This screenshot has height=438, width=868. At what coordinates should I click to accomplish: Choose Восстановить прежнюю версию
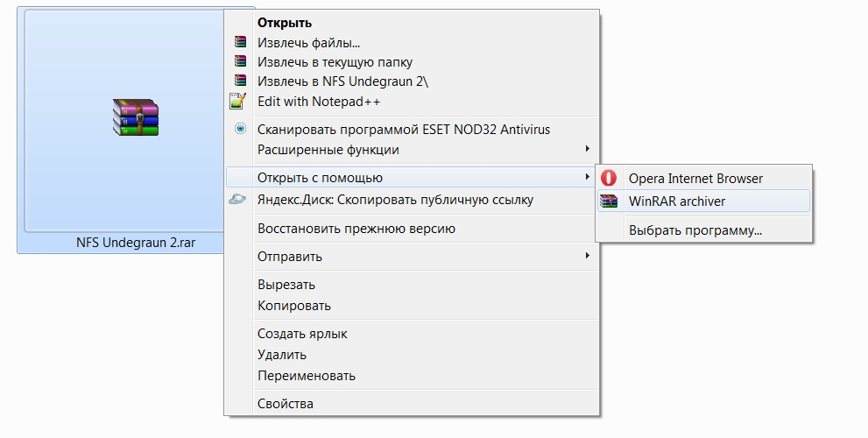[x=413, y=228]
